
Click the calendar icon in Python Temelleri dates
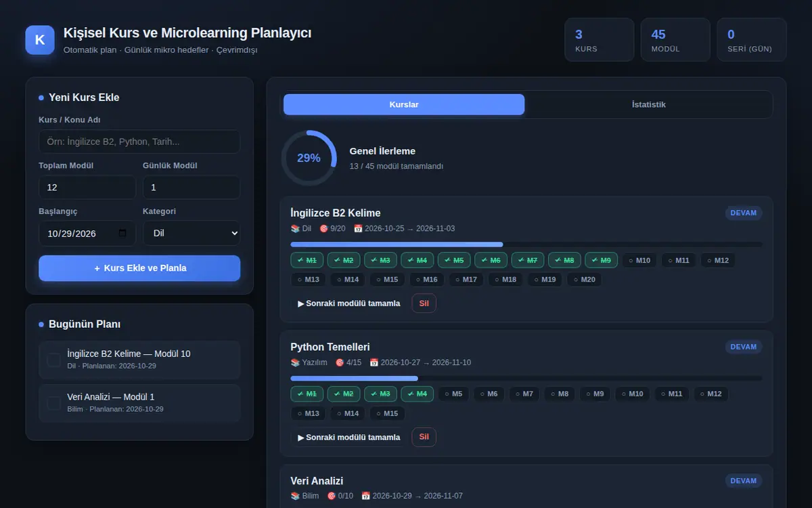click(374, 362)
